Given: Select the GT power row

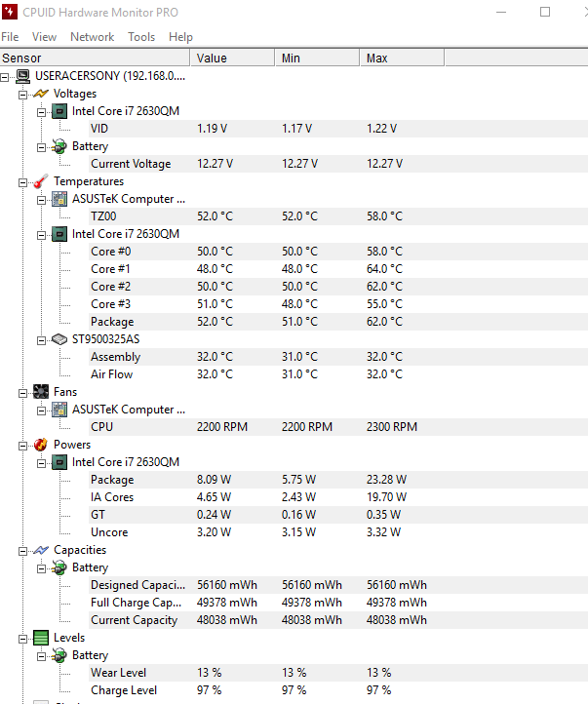Looking at the screenshot, I should [338, 515].
